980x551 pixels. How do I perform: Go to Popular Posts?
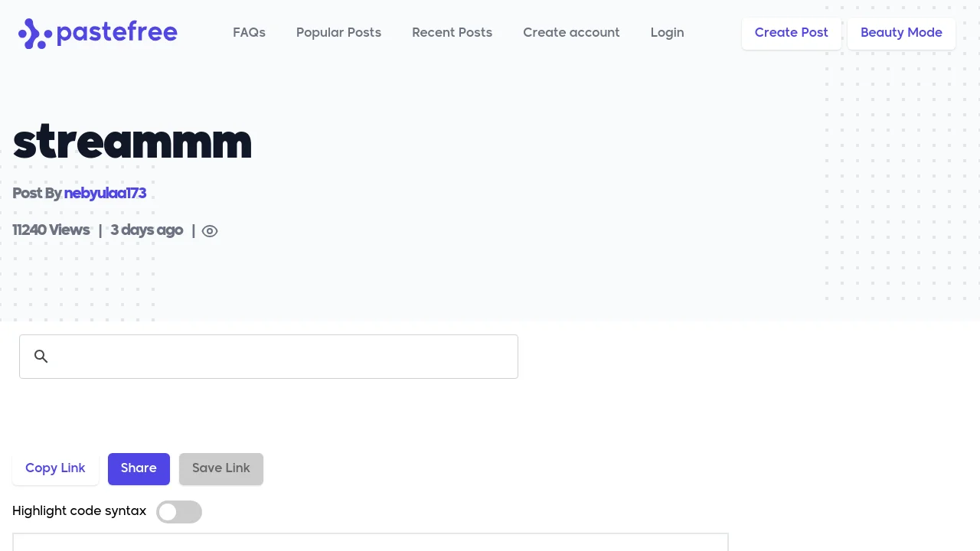(x=338, y=33)
